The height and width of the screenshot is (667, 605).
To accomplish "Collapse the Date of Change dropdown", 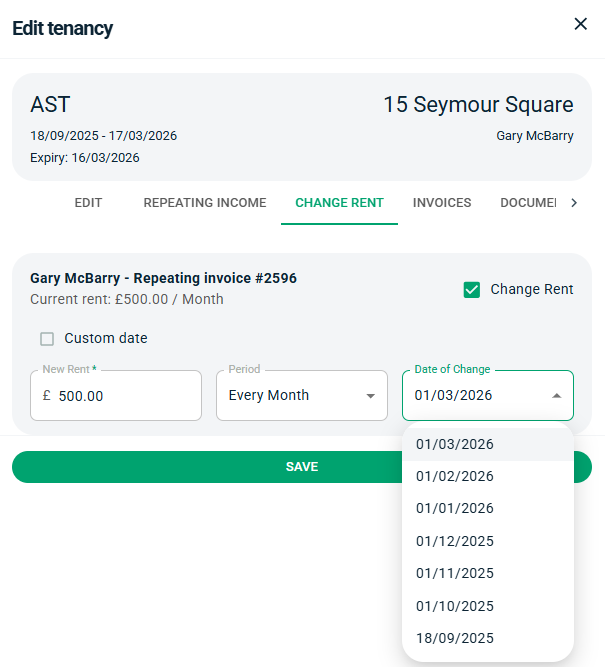I will click(x=556, y=396).
